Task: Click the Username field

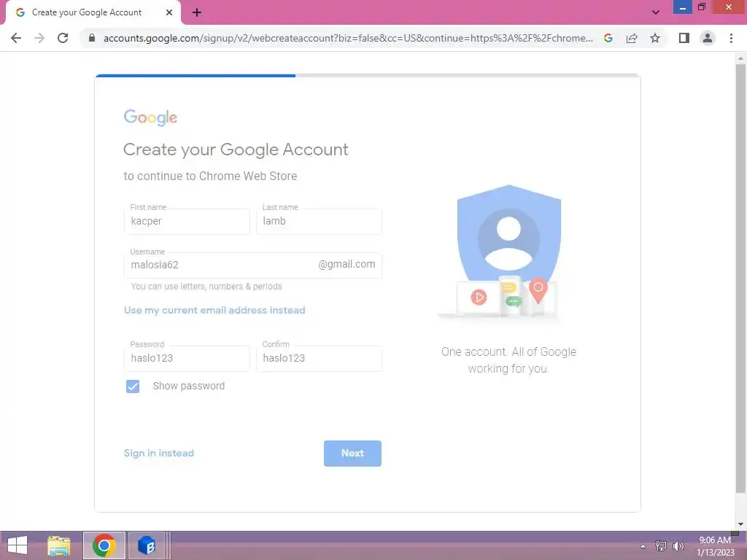Action: 253,265
